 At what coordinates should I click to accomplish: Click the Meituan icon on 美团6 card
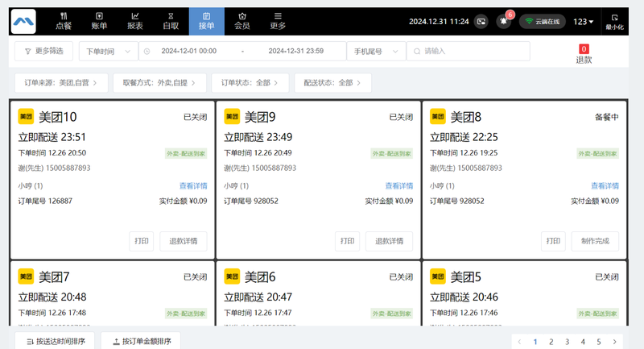tap(232, 276)
